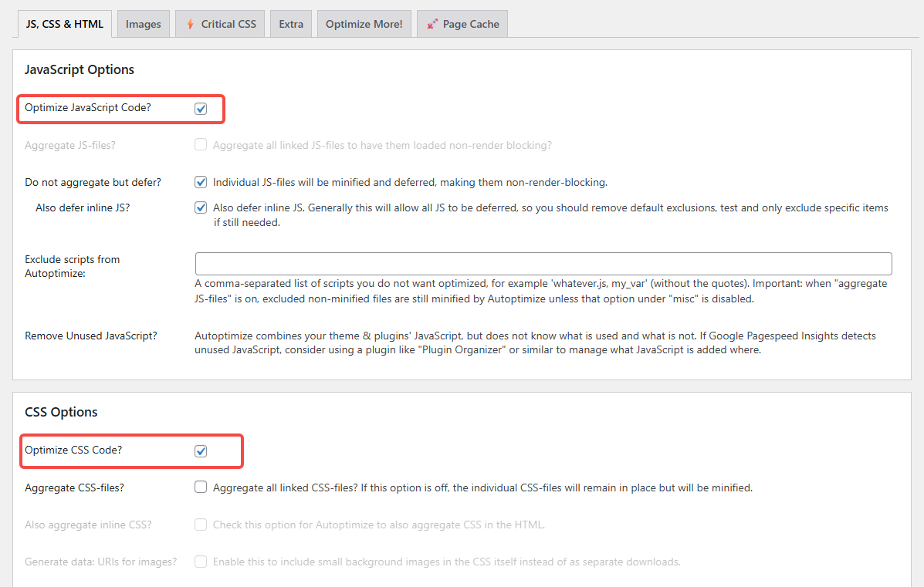
Task: Disable the Optimize JavaScript Code checkbox
Action: tap(201, 108)
